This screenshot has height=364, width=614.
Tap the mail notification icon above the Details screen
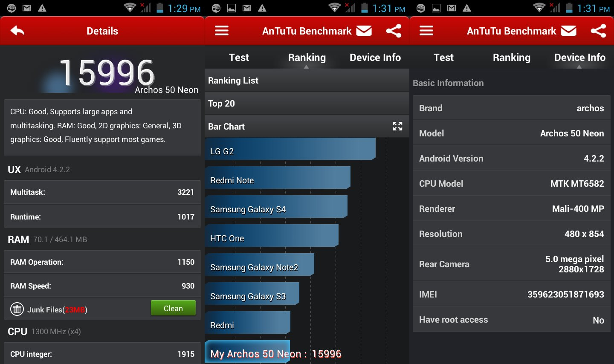point(27,8)
